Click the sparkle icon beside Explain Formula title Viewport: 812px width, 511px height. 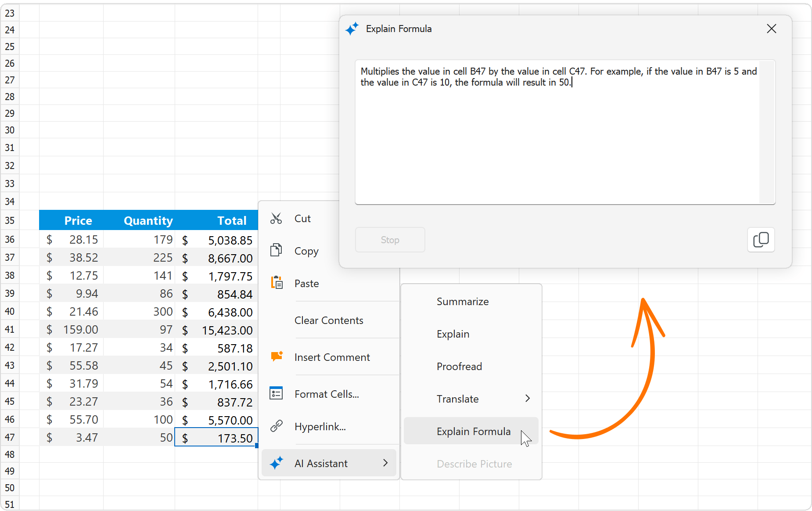(352, 29)
